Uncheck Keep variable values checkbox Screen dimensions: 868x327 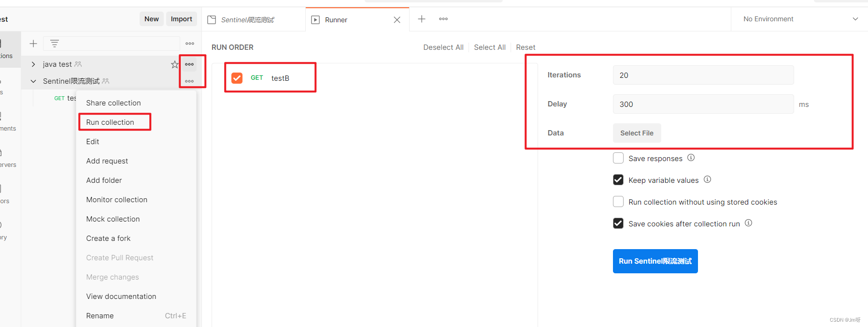pyautogui.click(x=618, y=180)
